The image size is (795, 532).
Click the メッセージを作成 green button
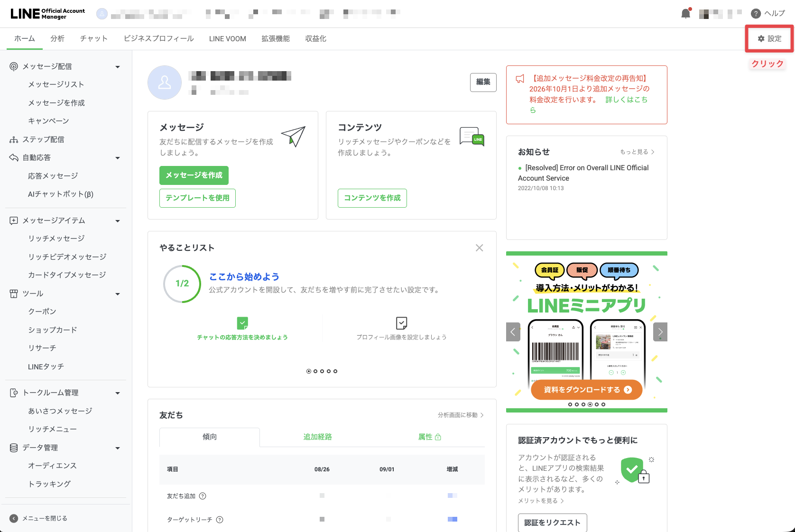(194, 175)
